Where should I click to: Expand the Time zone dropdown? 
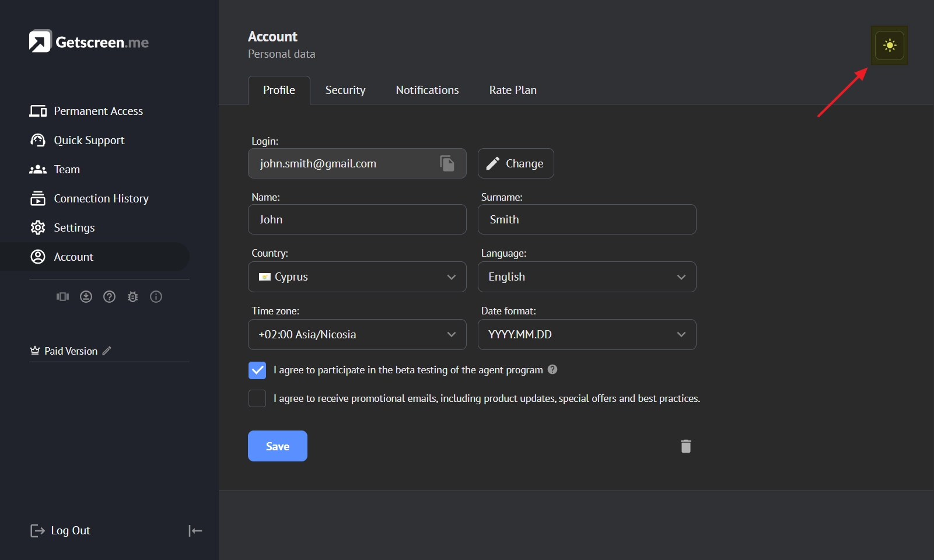click(357, 335)
